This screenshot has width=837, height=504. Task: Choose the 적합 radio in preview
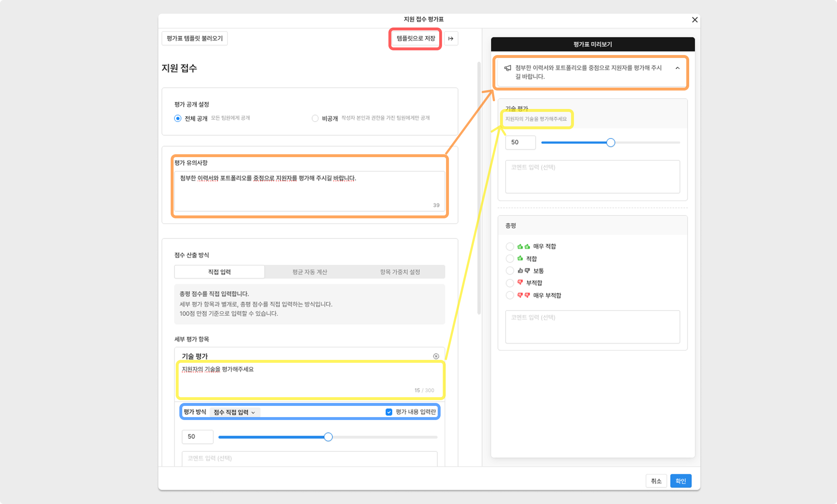pos(510,259)
